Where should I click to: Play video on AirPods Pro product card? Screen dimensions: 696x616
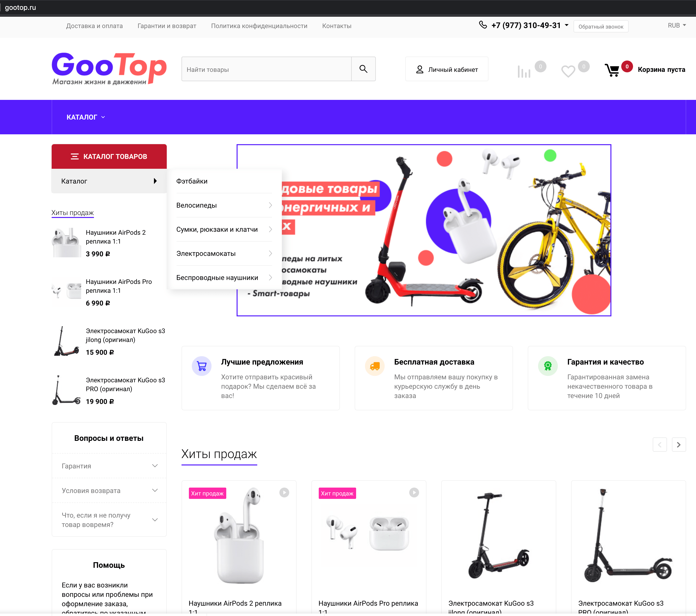(414, 493)
